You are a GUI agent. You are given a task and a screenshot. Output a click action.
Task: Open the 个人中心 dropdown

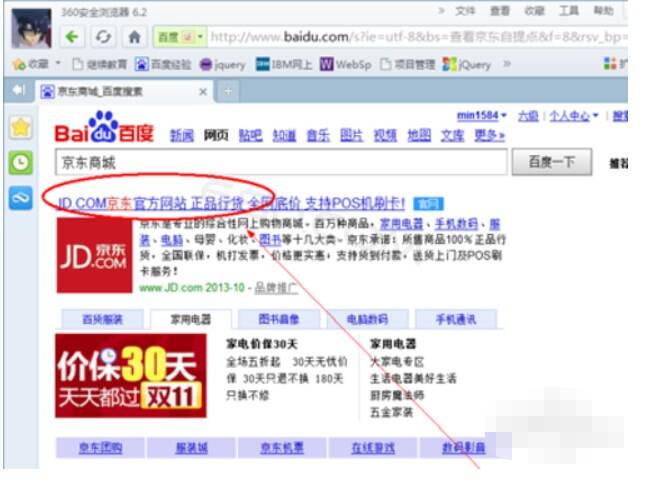click(x=573, y=116)
